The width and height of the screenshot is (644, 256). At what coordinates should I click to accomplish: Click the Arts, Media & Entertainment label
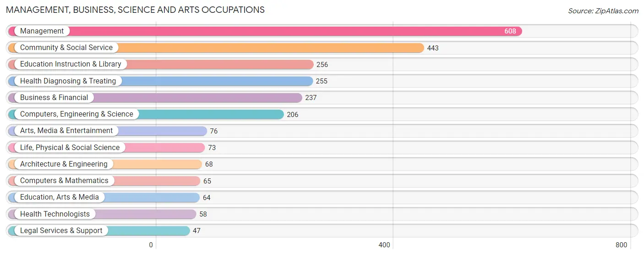coord(66,131)
